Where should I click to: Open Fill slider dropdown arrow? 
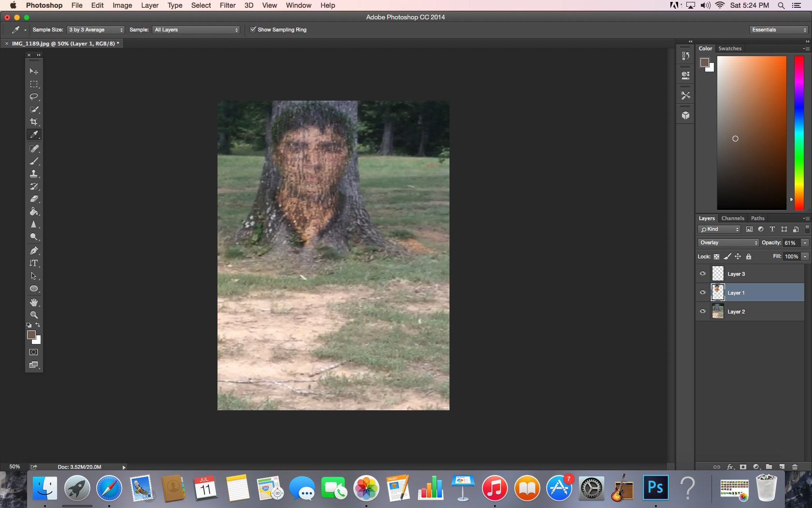pyautogui.click(x=805, y=256)
